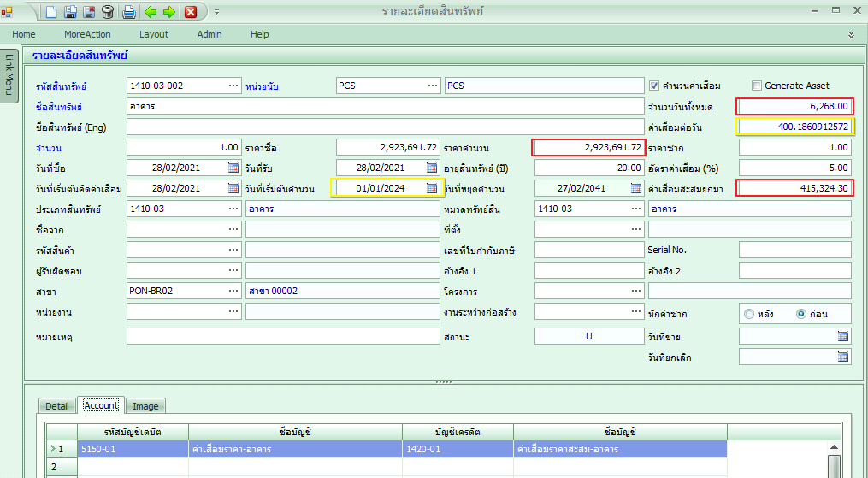Toggle the คำนวนค่าเสื่อม checkbox

[x=654, y=86]
